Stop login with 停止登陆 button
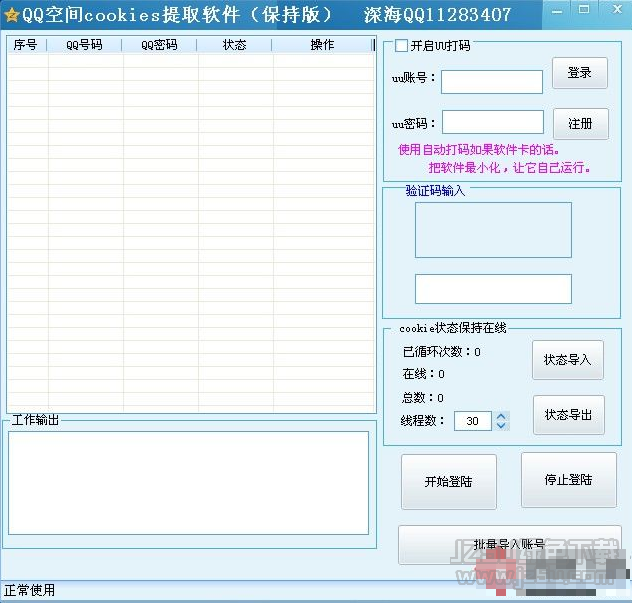 pyautogui.click(x=568, y=480)
